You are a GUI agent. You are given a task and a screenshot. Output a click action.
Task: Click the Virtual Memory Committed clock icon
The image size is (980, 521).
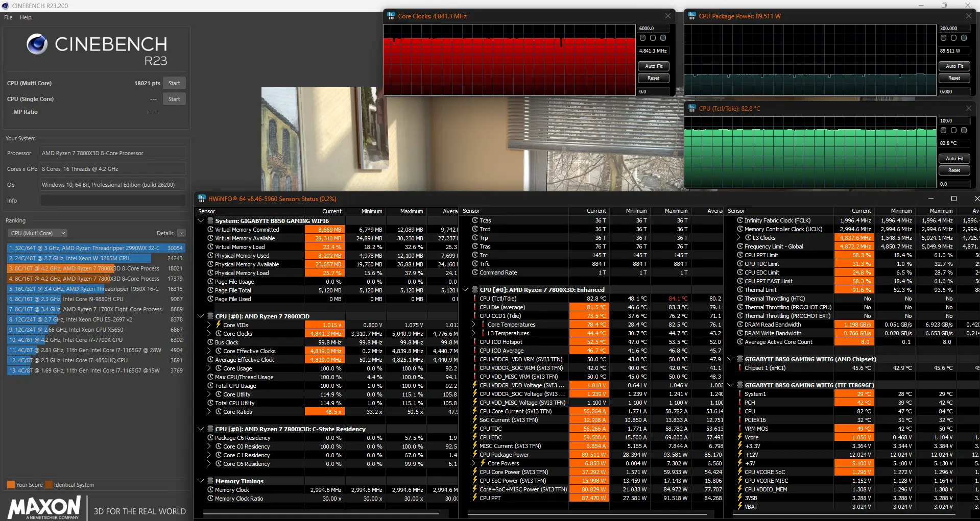[x=210, y=230]
